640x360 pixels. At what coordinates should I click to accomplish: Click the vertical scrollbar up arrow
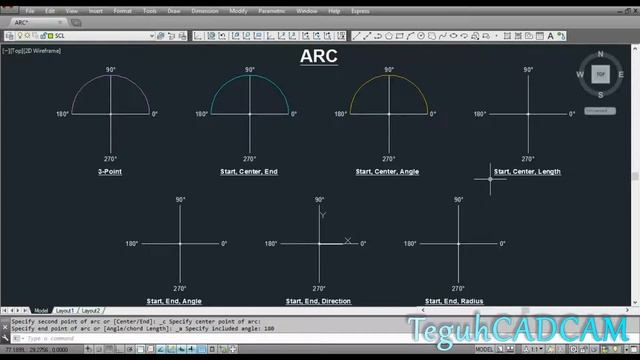635,48
